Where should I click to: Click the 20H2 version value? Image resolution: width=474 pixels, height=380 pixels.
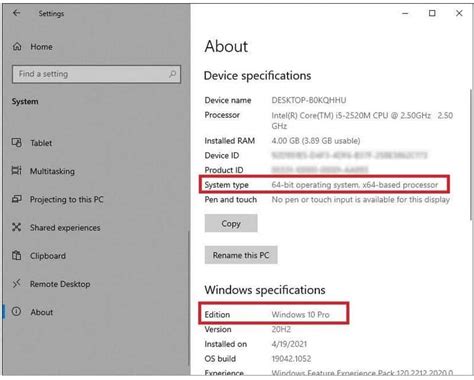(x=281, y=329)
